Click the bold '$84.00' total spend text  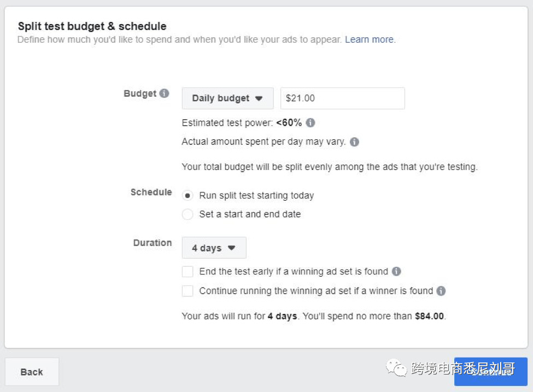[x=429, y=316]
